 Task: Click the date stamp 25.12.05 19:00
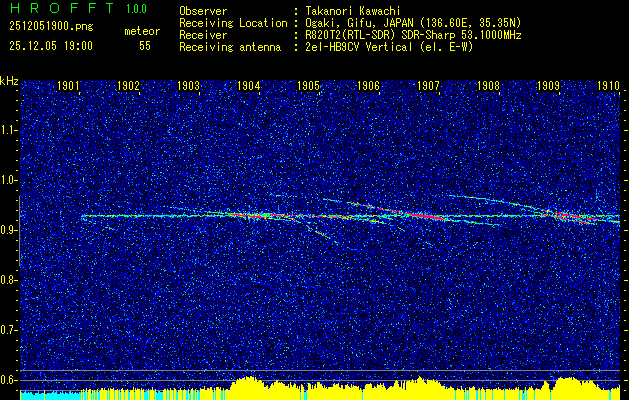pyautogui.click(x=51, y=46)
